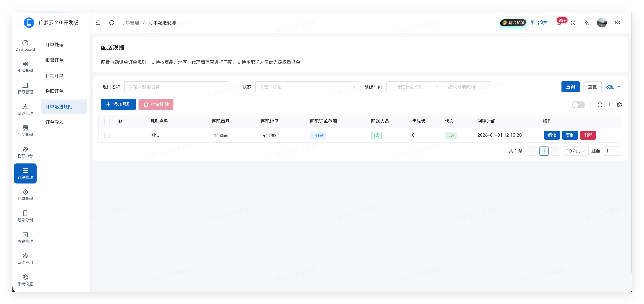Enter fullscreen mode via expand icon
644x304 pixels.
click(573, 23)
